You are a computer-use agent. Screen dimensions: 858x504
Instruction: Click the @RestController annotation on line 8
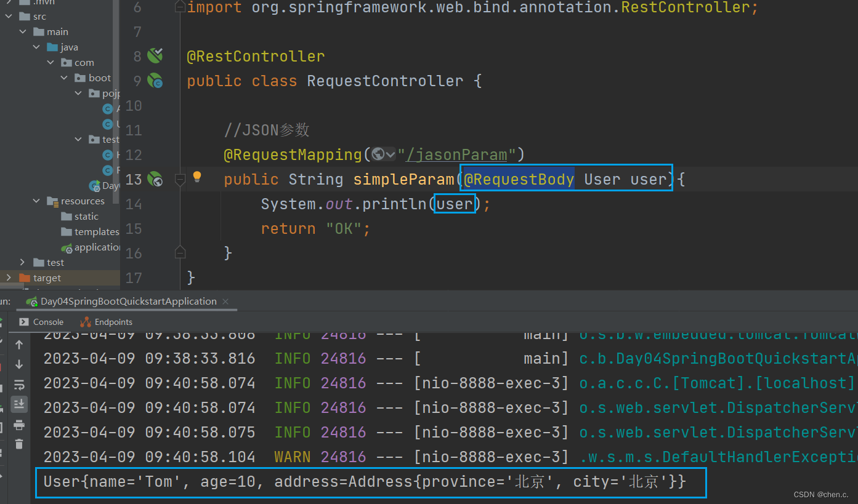click(256, 56)
